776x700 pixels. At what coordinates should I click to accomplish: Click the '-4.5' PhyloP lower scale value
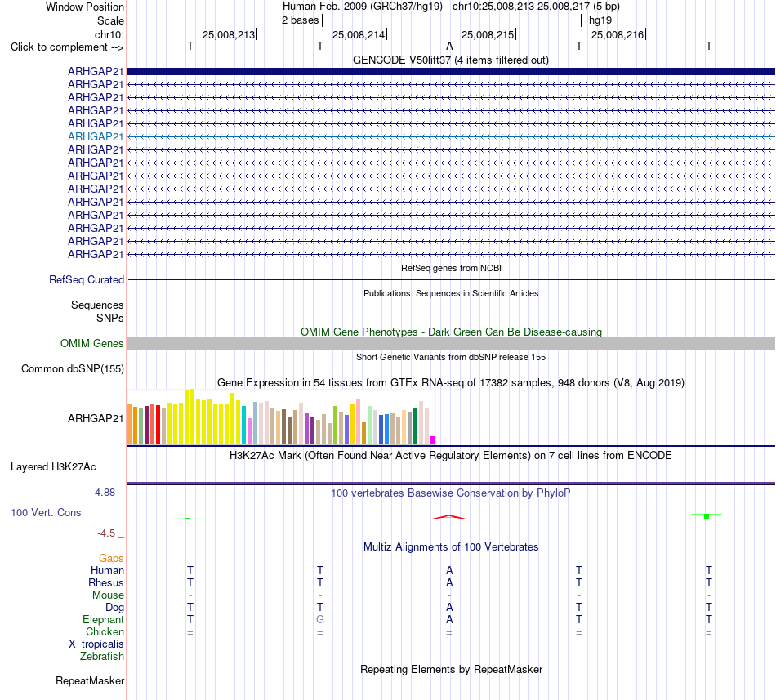tap(106, 533)
